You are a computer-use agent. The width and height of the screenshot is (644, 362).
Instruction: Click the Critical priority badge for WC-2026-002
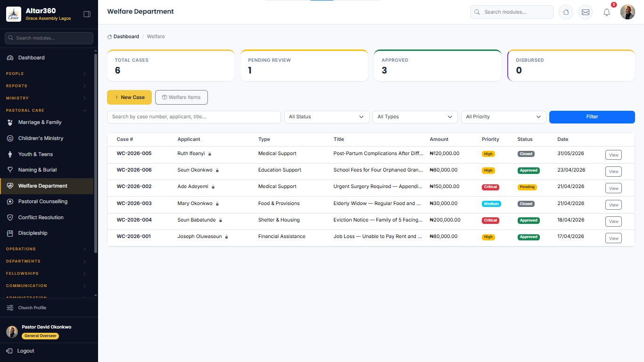(x=490, y=187)
